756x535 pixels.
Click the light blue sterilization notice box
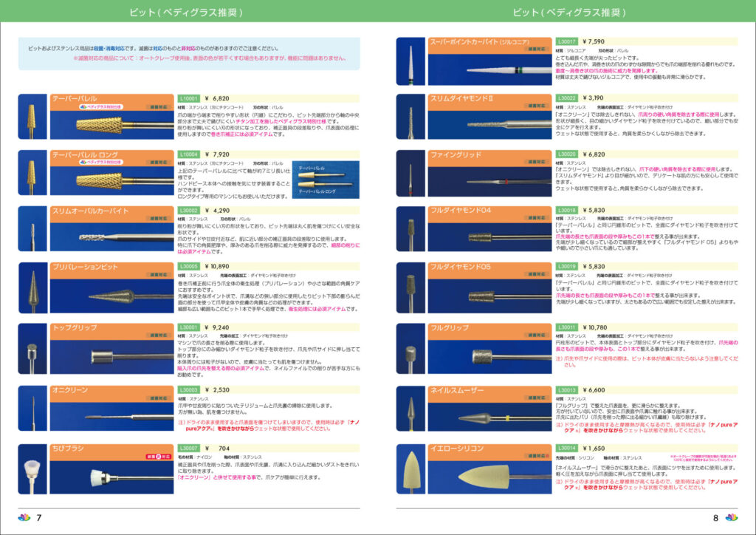189,53
